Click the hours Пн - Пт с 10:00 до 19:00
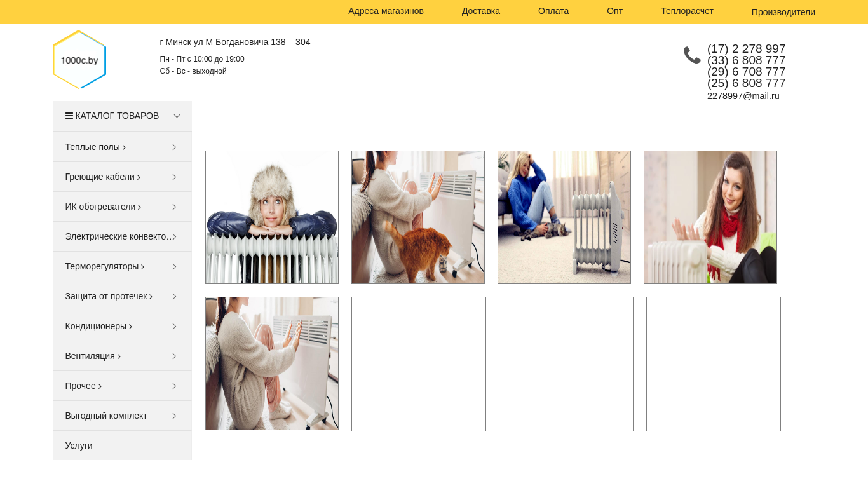This screenshot has width=868, height=488. click(x=202, y=59)
